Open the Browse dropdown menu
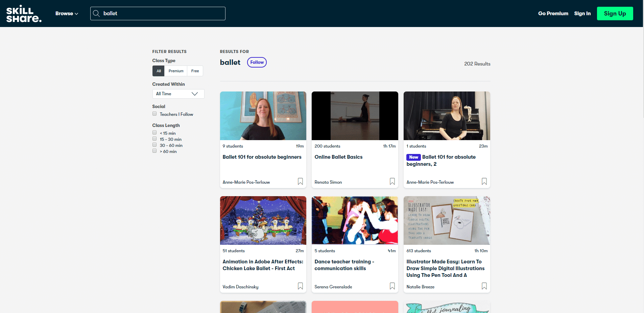 click(x=67, y=14)
